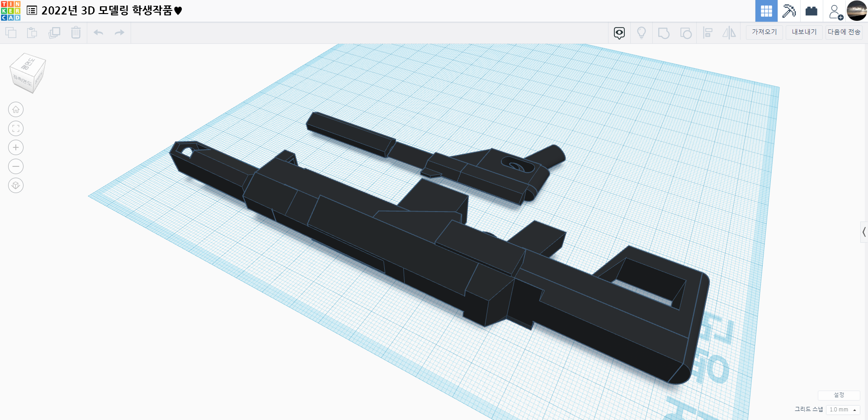
Task: Open the Bricks mode
Action: [811, 11]
